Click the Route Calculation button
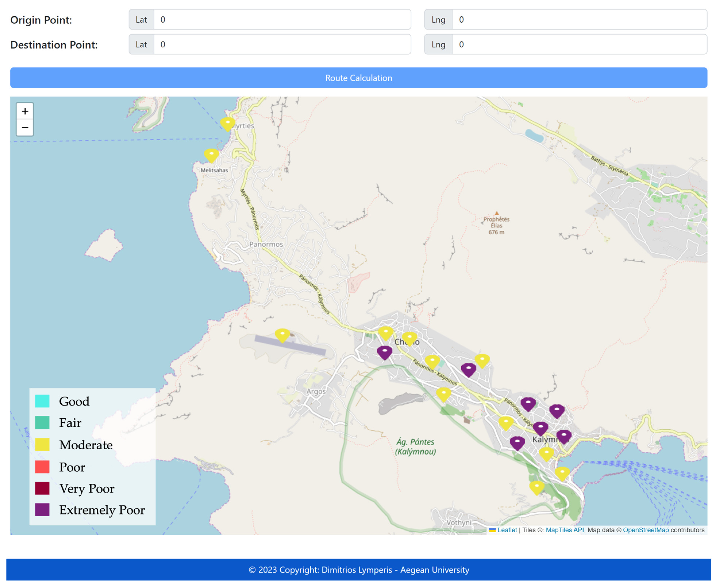This screenshot has width=716, height=588. pos(358,78)
